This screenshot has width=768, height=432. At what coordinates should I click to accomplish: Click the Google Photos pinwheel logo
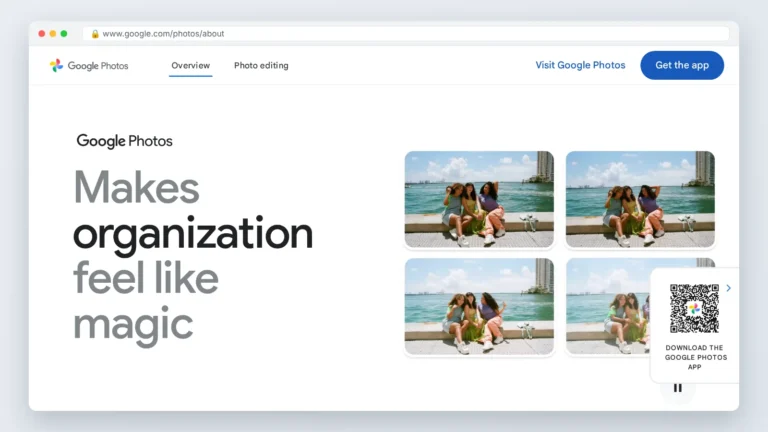tap(56, 65)
